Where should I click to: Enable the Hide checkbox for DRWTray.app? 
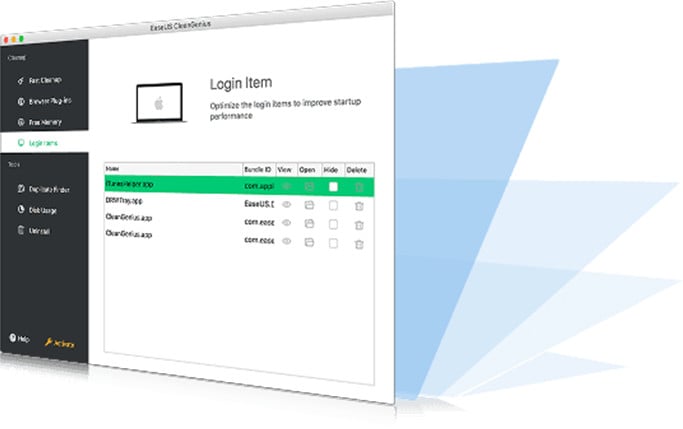333,205
